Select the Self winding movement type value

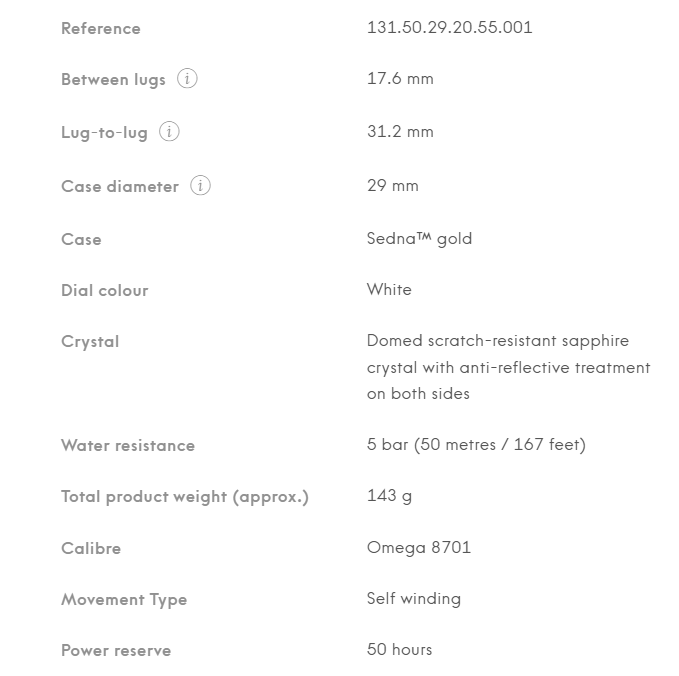pos(413,599)
